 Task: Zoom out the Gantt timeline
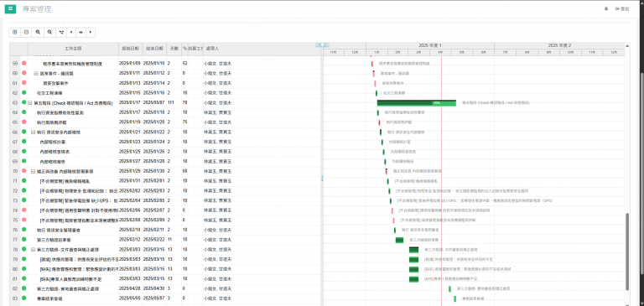point(49,32)
